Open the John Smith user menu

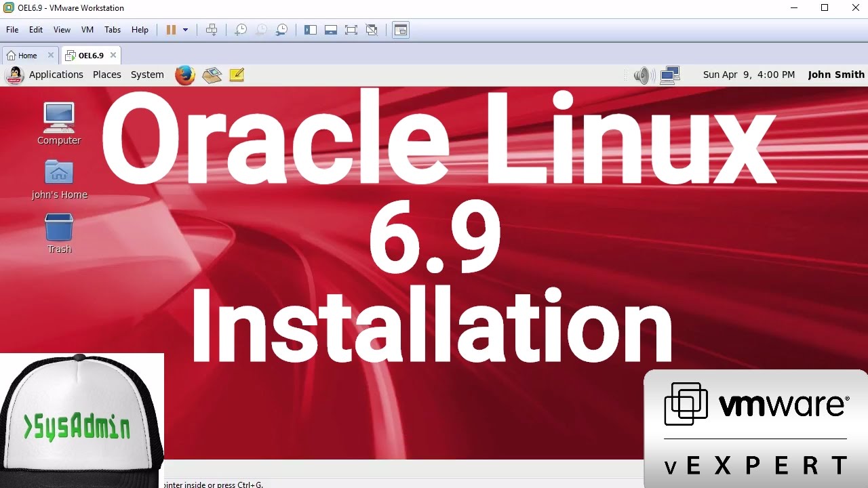836,75
